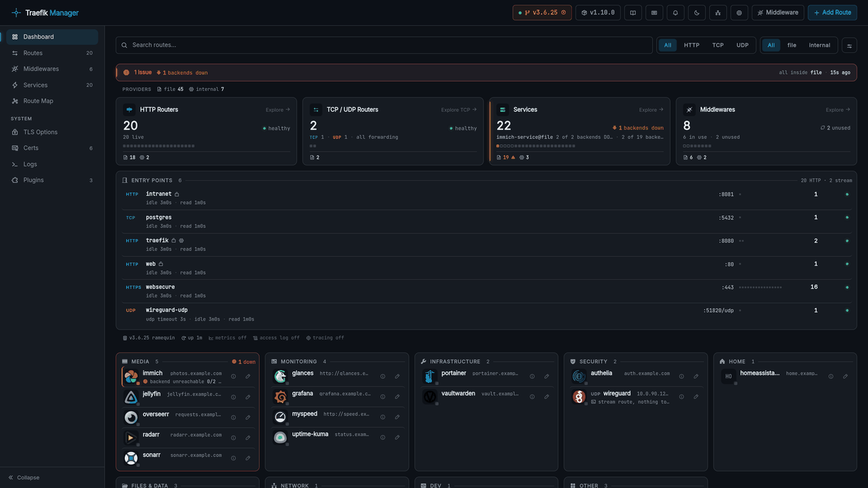The image size is (868, 488).
Task: Click the '1 down' badge in Media
Action: [x=243, y=362]
